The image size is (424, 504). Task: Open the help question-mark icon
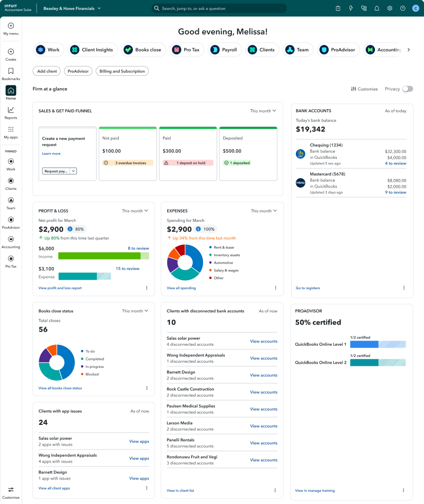[x=402, y=8]
